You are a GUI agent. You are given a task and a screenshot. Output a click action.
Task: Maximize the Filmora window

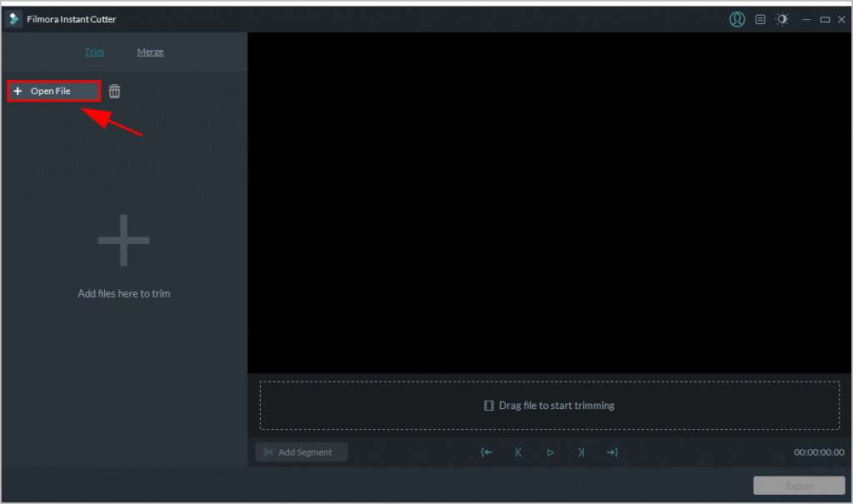coord(825,20)
